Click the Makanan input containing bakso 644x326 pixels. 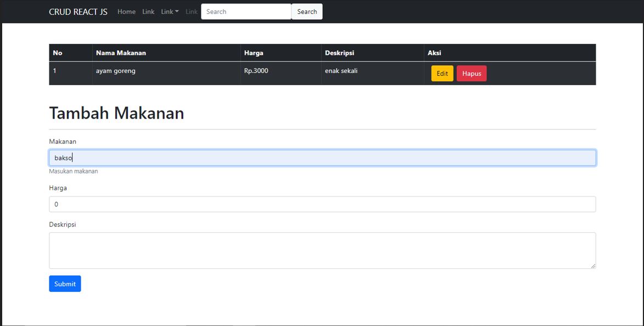coord(322,158)
